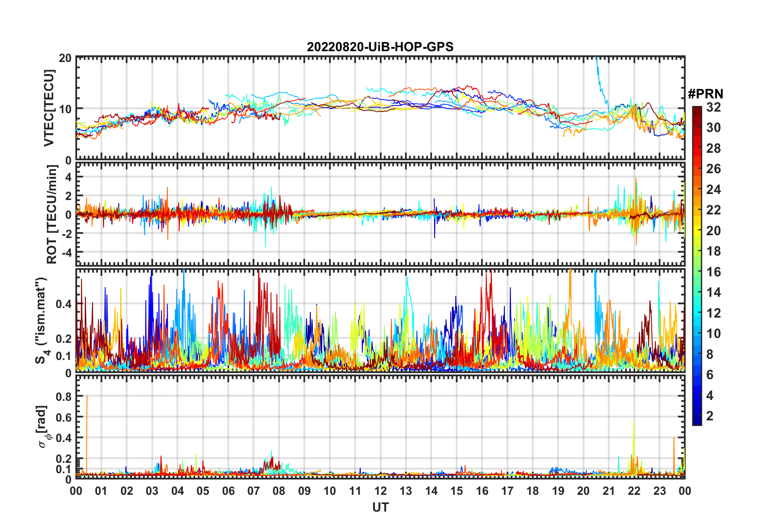Select the #PRN colorbar title
761x532 pixels.
click(x=705, y=94)
